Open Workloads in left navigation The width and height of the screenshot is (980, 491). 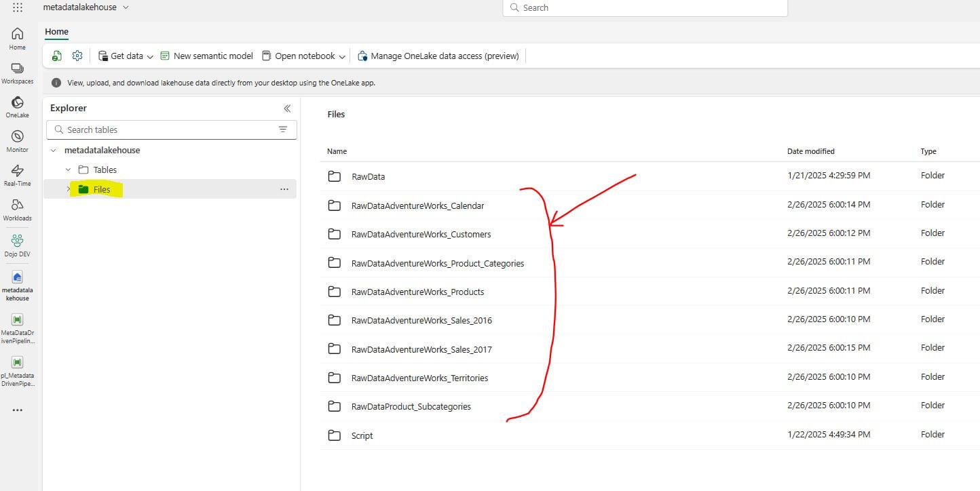coord(18,210)
